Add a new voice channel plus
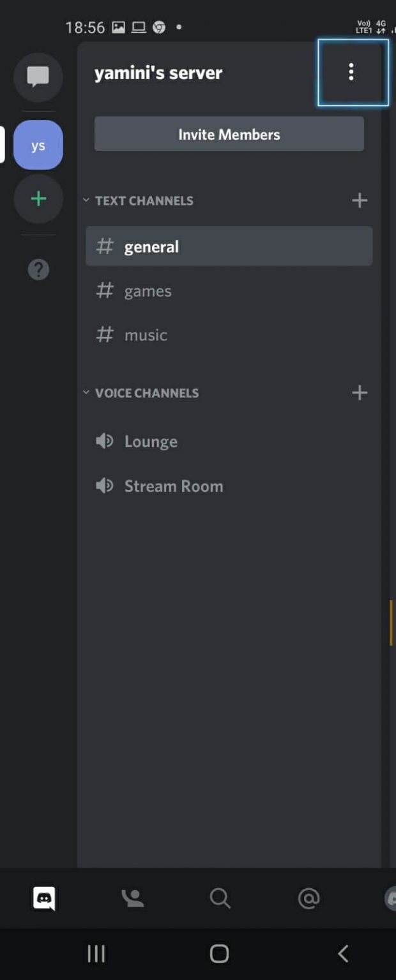 (360, 392)
